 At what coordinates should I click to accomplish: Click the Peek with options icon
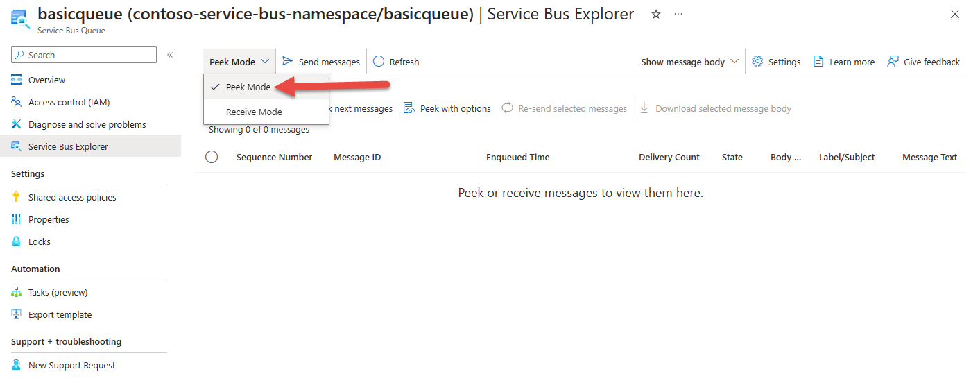pos(409,108)
